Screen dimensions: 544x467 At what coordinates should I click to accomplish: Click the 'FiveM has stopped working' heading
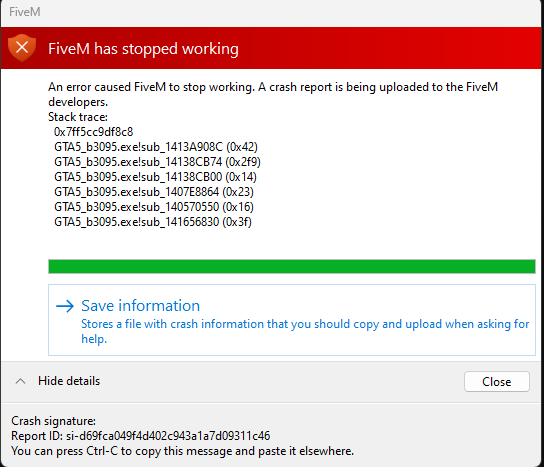[x=143, y=49]
